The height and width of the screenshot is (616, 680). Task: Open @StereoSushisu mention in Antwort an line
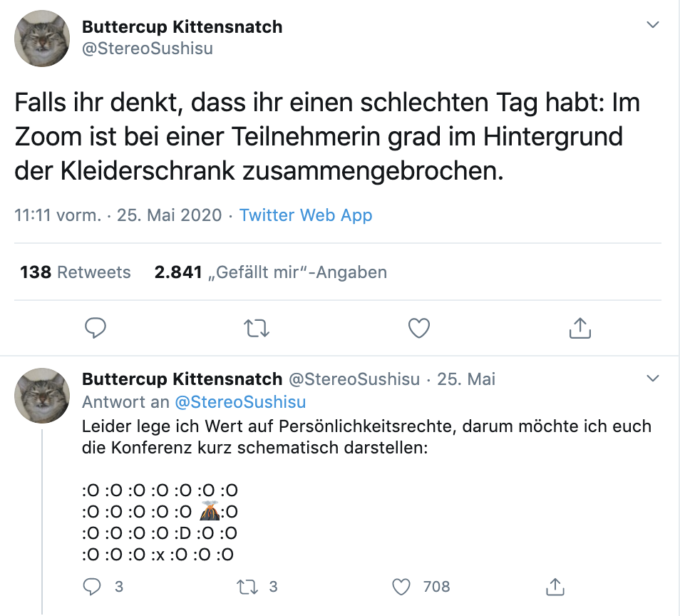[240, 402]
